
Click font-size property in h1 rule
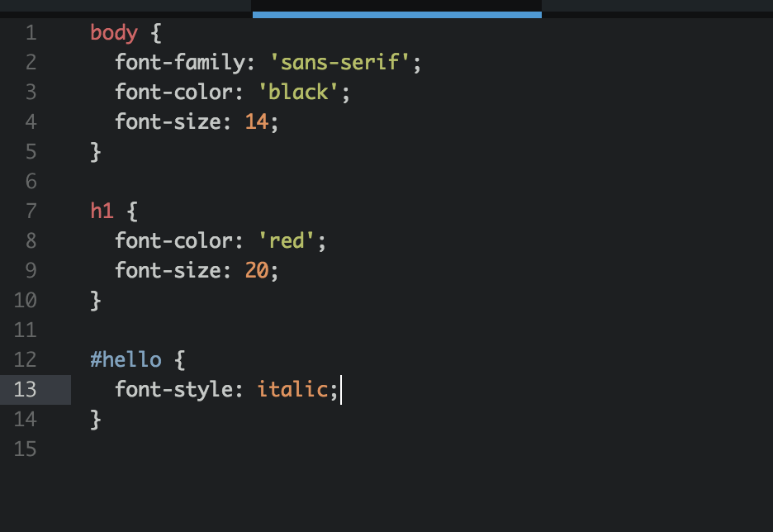[x=168, y=270]
